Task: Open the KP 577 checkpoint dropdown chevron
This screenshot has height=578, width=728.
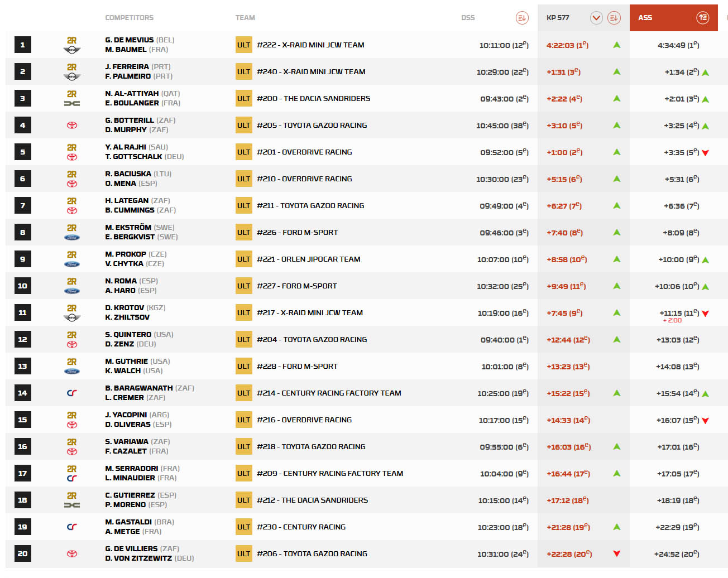Action: [x=596, y=18]
